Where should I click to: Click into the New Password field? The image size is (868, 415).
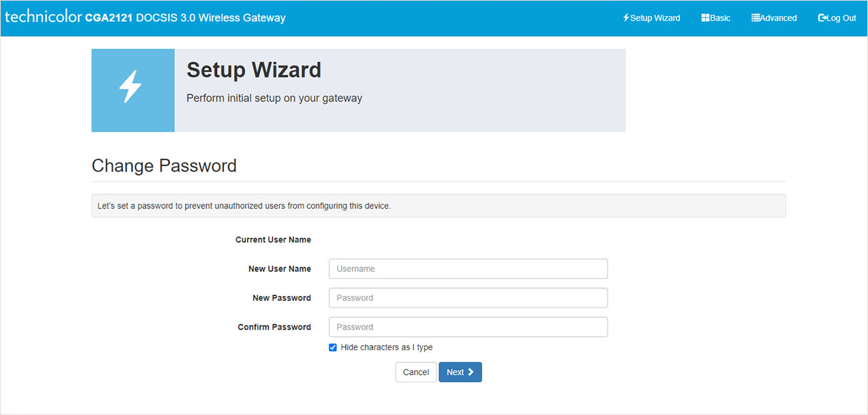[468, 298]
